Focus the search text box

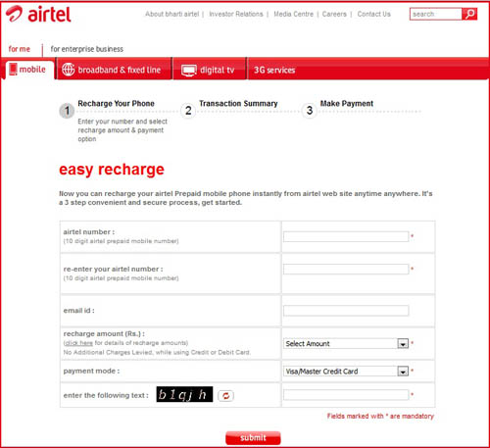point(436,14)
